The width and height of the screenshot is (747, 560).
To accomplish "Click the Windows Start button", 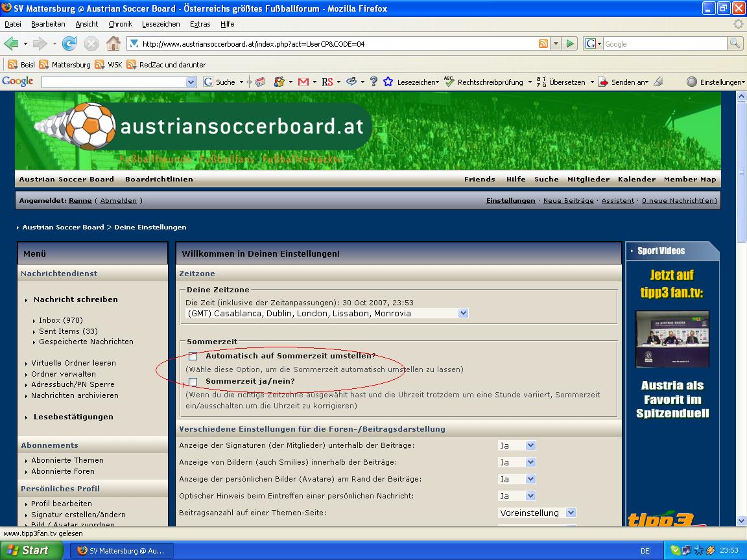I will click(31, 550).
